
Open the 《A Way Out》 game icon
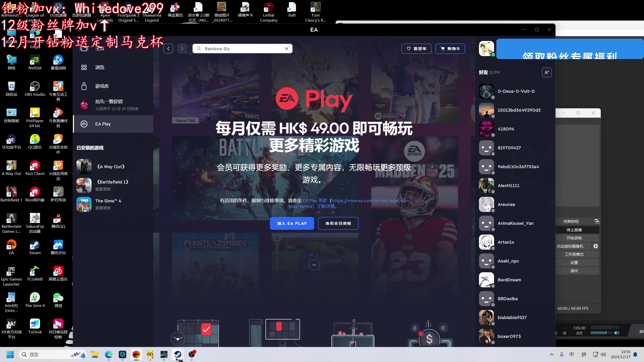(84, 166)
